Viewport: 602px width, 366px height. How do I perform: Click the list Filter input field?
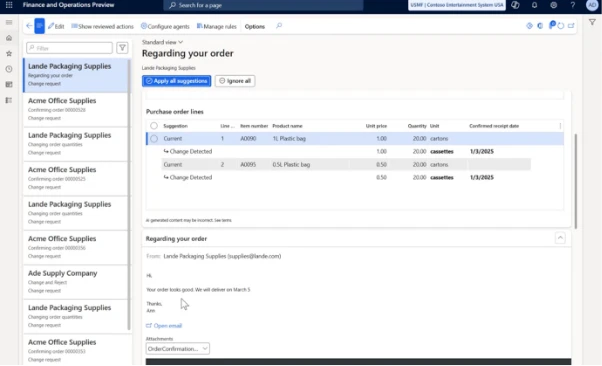[69, 48]
